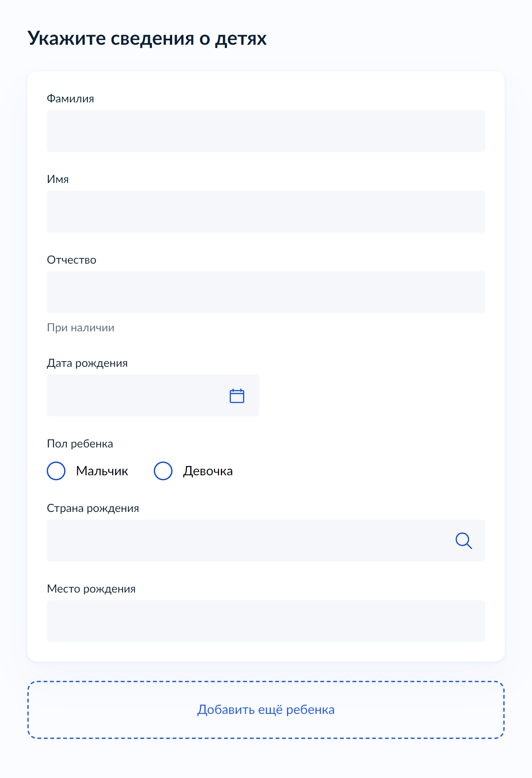Click the Отчество field label
Screen dimensions: 532x778
click(72, 260)
